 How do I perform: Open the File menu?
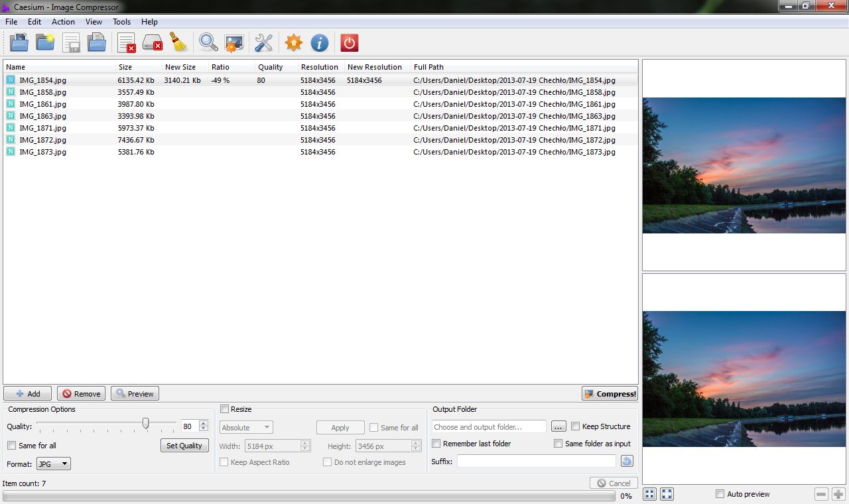pos(11,22)
